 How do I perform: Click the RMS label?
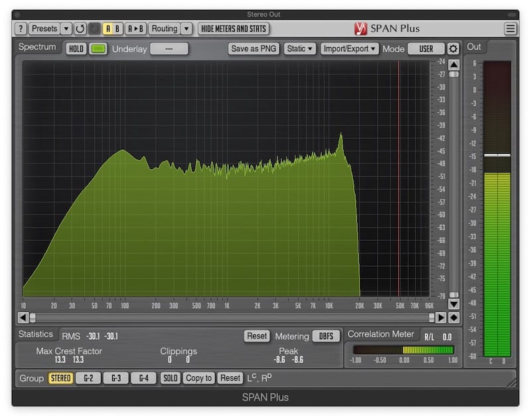click(71, 336)
